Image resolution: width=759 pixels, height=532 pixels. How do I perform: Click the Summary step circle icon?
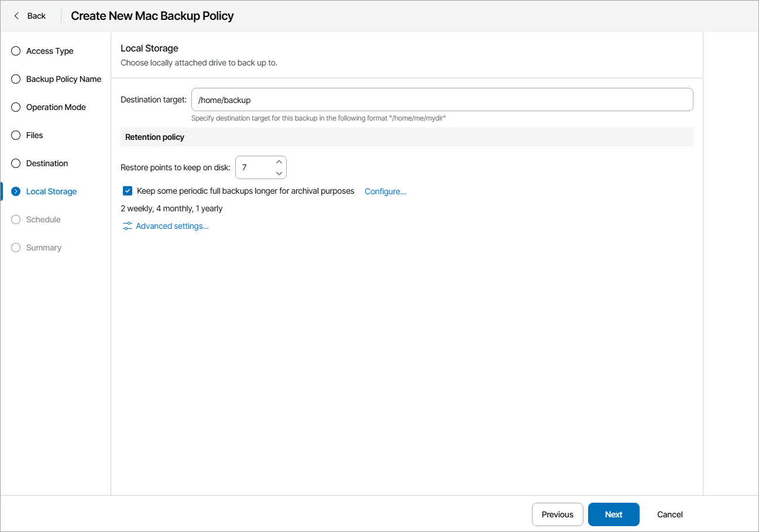point(15,248)
